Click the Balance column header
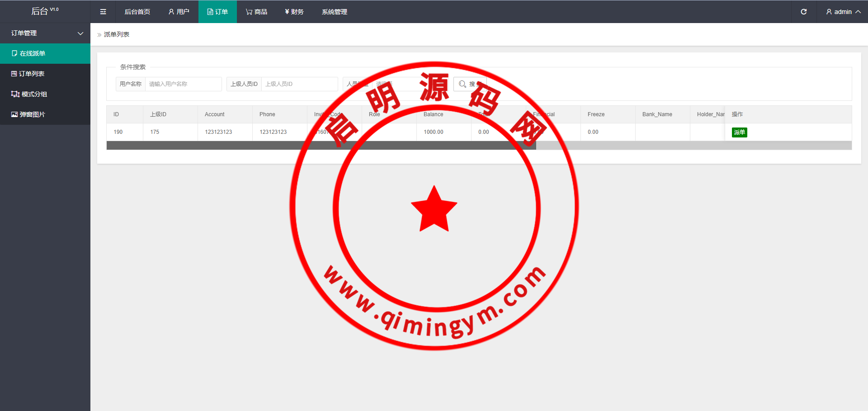This screenshot has width=868, height=411. (x=433, y=114)
